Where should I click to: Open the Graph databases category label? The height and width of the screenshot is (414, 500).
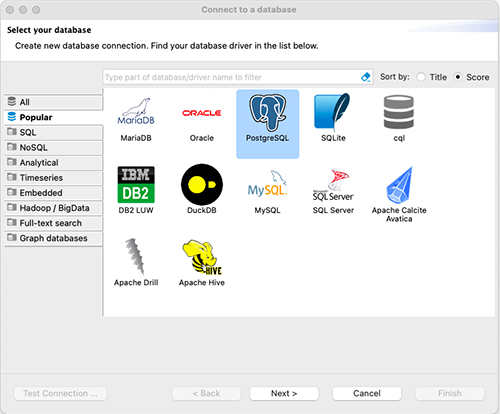(53, 238)
